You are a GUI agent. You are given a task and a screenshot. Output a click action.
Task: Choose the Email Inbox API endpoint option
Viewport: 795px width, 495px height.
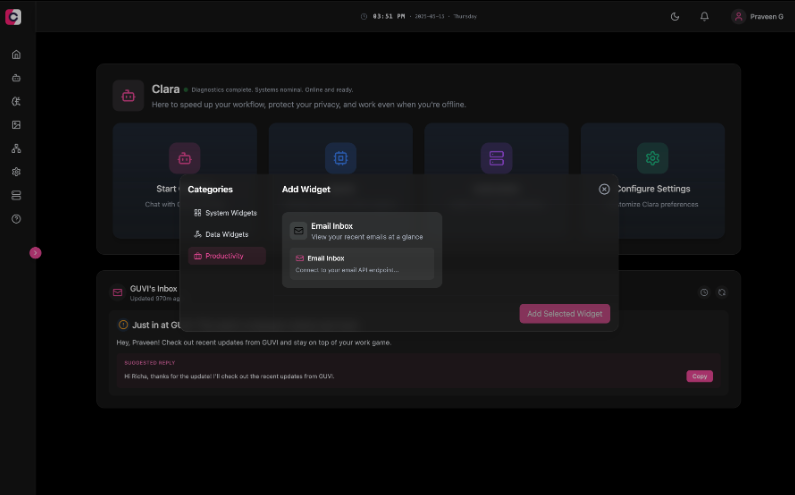pos(362,264)
